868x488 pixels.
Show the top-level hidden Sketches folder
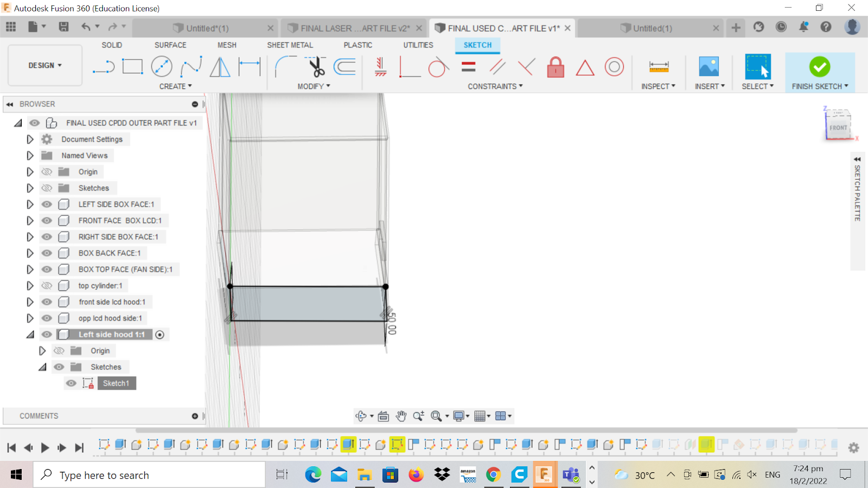(x=47, y=188)
